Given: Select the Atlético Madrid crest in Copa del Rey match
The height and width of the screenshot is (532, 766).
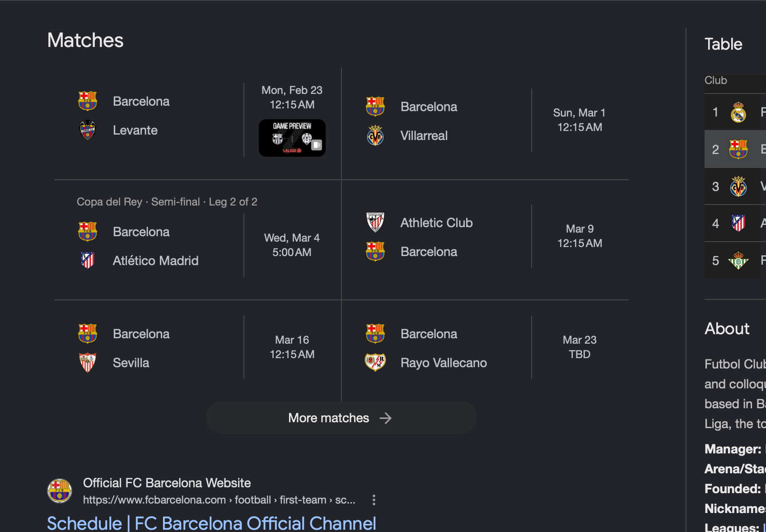Looking at the screenshot, I should [x=88, y=260].
